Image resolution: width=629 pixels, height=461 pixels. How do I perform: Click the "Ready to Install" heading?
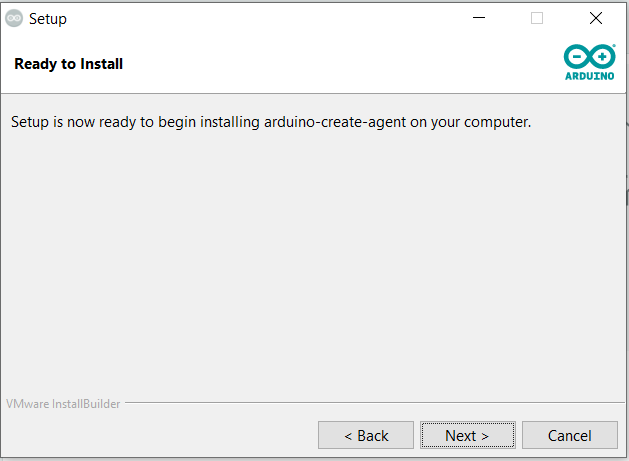tap(69, 64)
